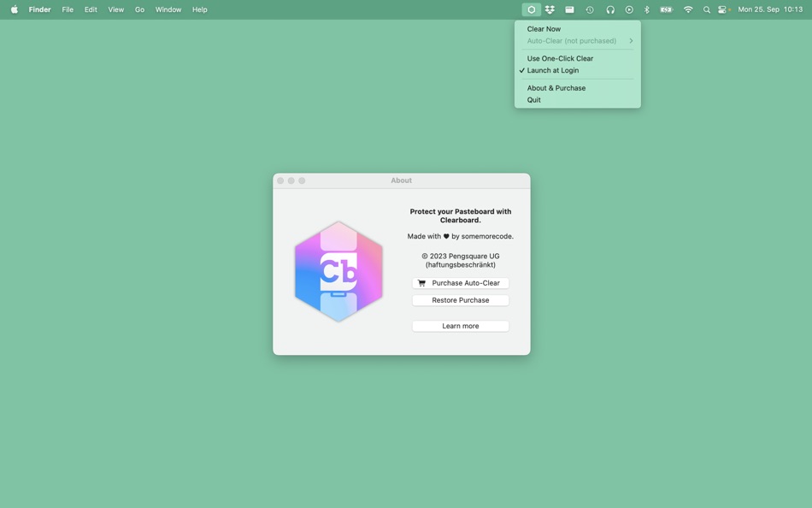This screenshot has width=812, height=508.
Task: Click the battery status icon
Action: coord(667,9)
